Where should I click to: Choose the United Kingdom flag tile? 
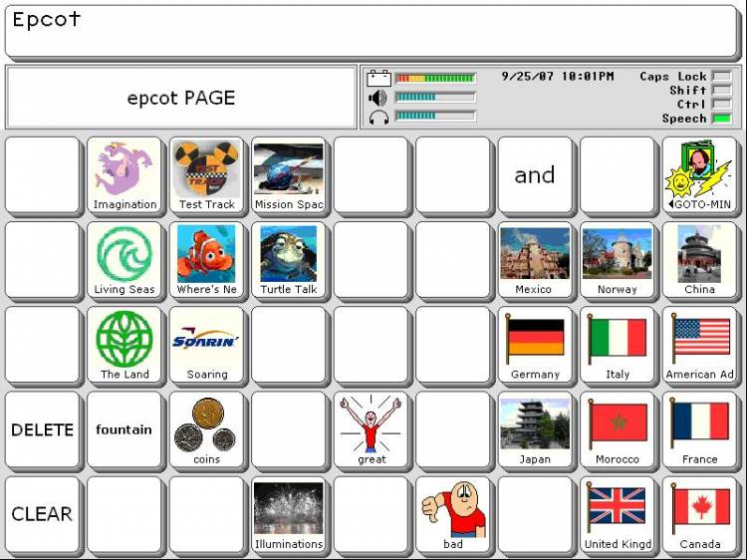pos(618,515)
